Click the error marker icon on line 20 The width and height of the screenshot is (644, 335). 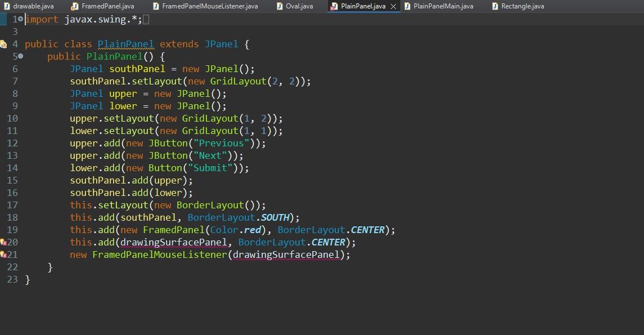point(4,242)
